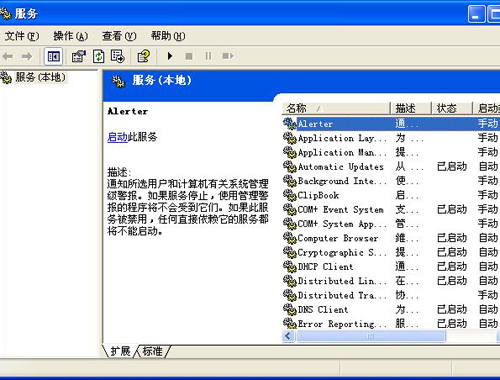Click the gear icon for ClipBook
The width and height of the screenshot is (500, 380).
pos(290,195)
